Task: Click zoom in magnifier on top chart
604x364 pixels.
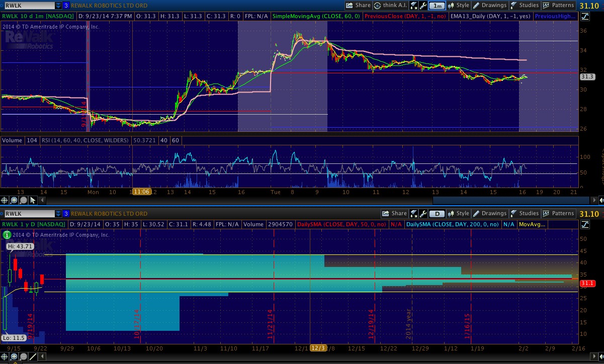Action: (14, 200)
